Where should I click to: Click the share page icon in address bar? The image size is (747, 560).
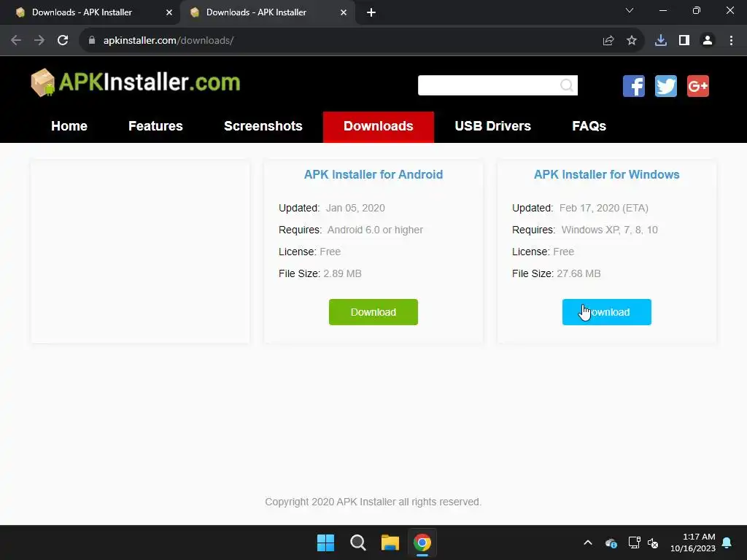point(608,41)
